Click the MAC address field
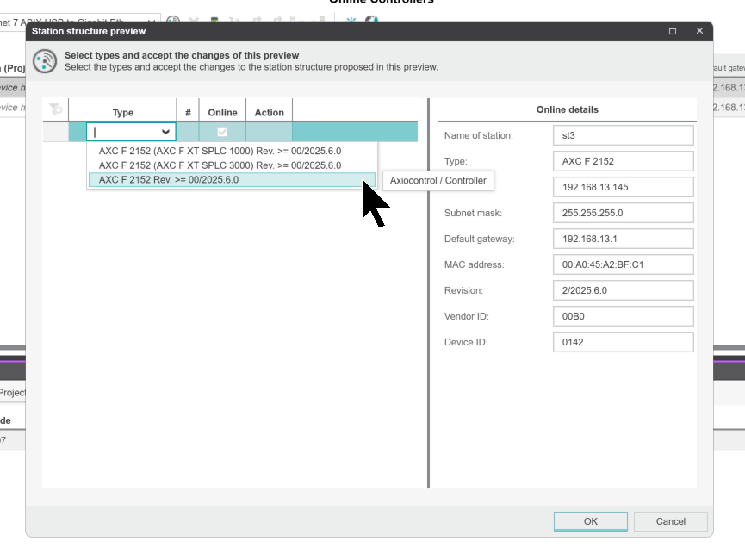This screenshot has height=560, width=745. (x=623, y=264)
